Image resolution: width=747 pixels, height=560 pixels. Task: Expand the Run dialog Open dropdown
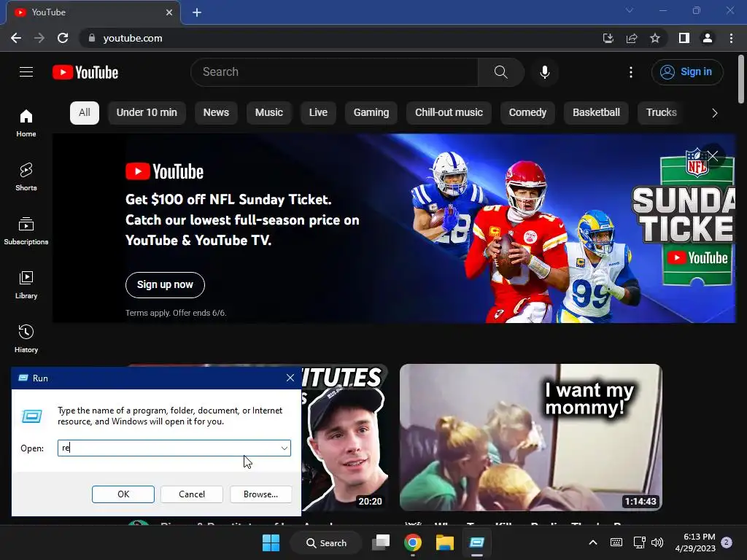284,448
